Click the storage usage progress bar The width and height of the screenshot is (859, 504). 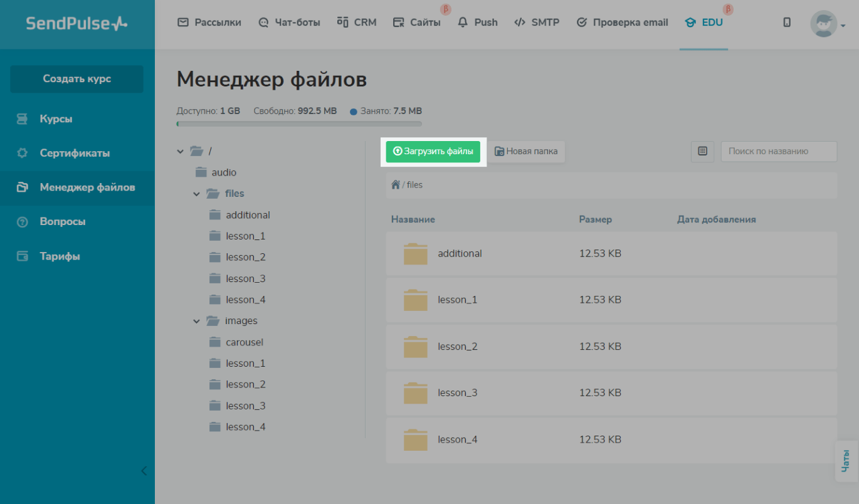(x=299, y=124)
